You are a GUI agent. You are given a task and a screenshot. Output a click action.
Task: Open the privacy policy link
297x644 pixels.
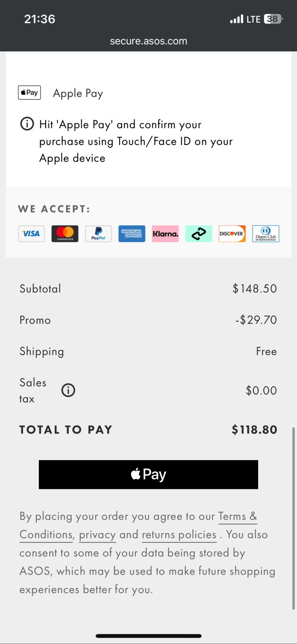click(x=97, y=535)
